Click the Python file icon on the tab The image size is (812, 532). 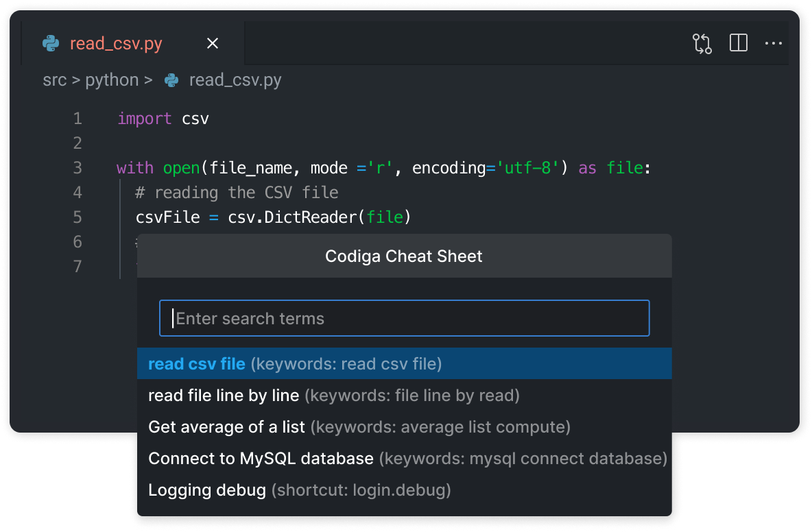(x=51, y=43)
